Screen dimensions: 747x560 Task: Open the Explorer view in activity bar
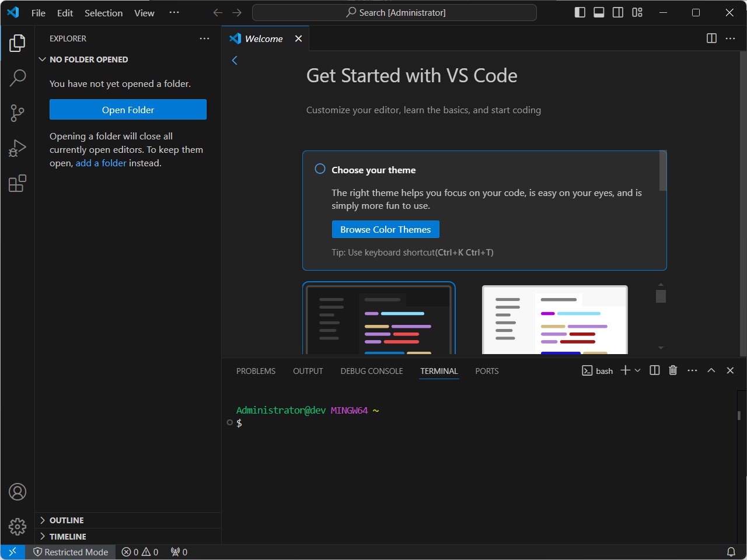tap(18, 43)
